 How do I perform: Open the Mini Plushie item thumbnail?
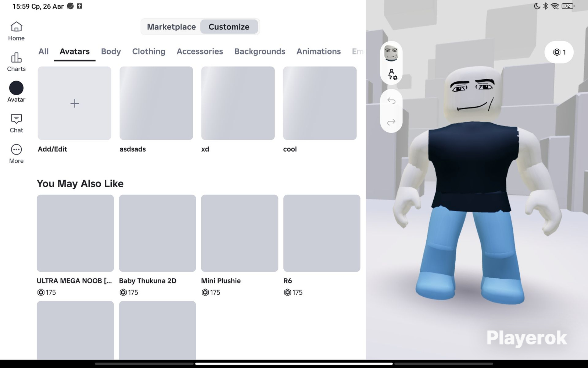pos(240,233)
